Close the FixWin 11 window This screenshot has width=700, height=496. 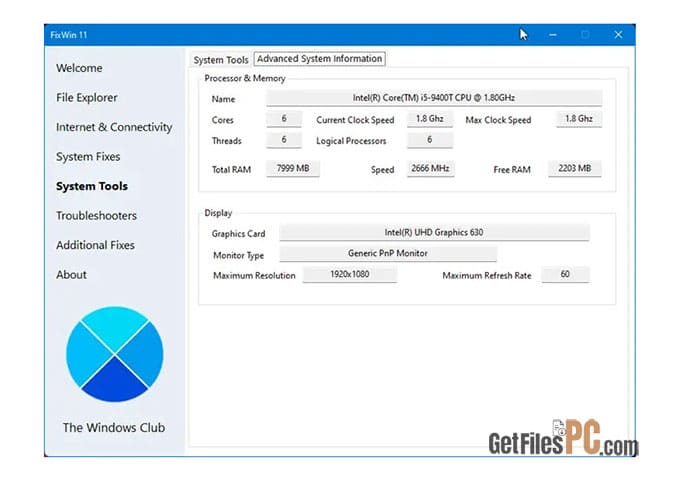[618, 34]
